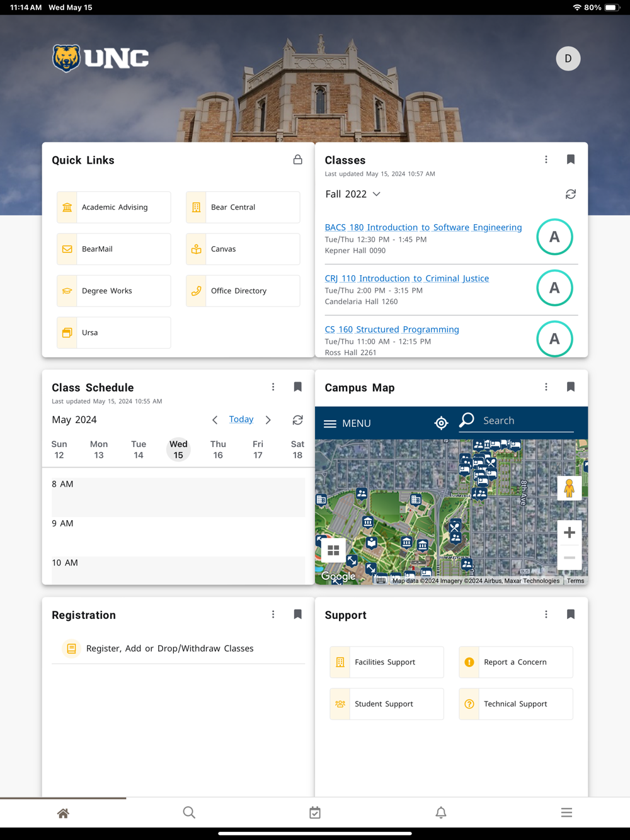Refresh the Class Schedule

(x=298, y=420)
